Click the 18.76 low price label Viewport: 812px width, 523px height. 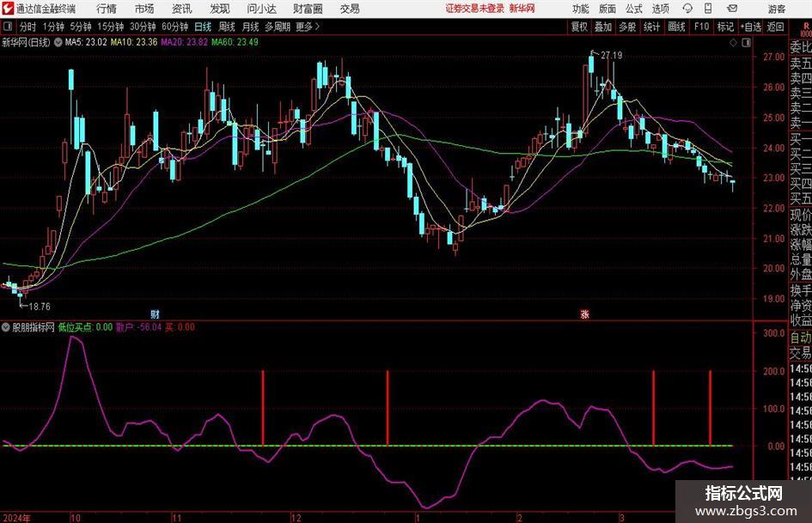pos(40,307)
